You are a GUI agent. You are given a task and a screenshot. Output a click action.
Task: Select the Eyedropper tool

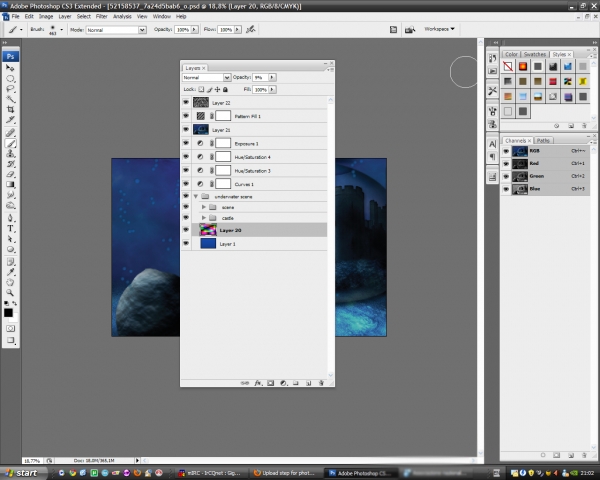(x=10, y=272)
